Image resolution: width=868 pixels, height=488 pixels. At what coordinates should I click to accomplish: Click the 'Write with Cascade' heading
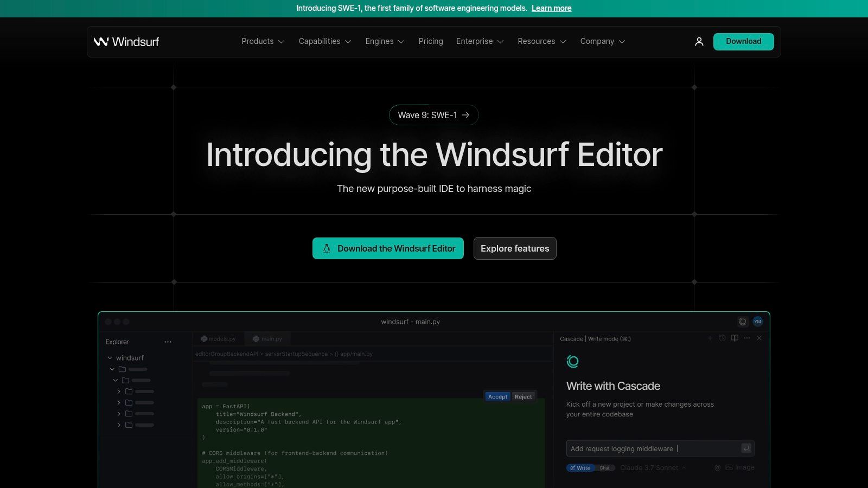(613, 386)
